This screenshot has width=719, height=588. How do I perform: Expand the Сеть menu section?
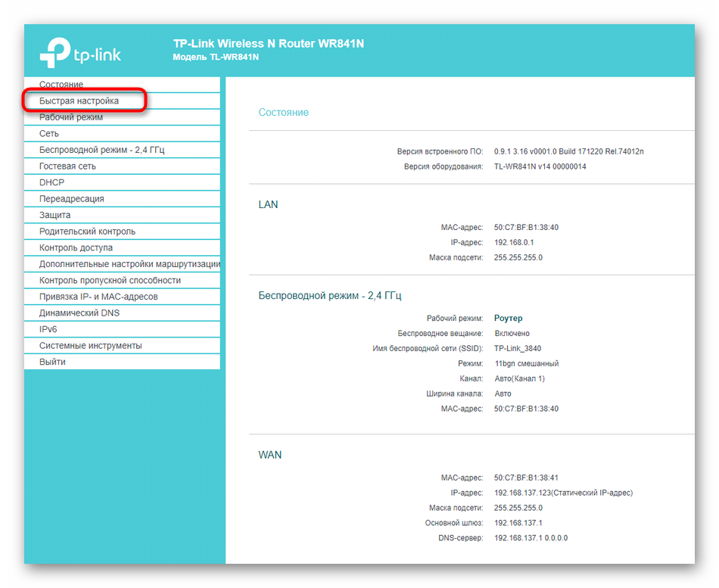point(49,133)
